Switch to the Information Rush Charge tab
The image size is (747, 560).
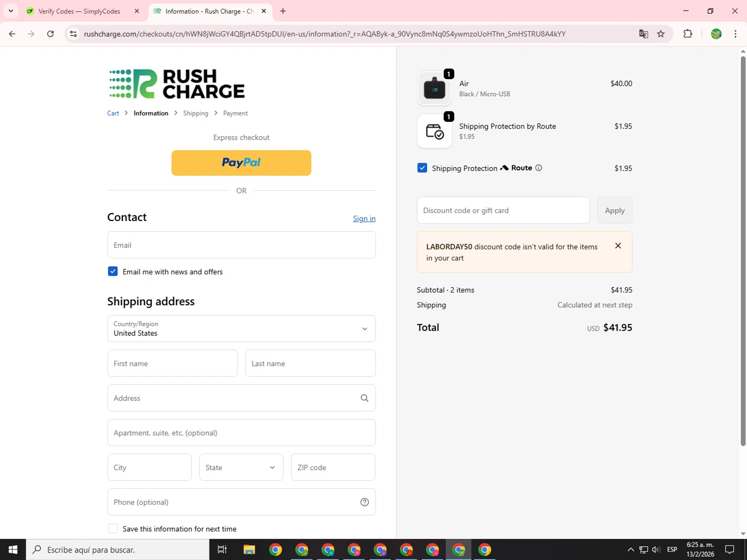pos(209,11)
